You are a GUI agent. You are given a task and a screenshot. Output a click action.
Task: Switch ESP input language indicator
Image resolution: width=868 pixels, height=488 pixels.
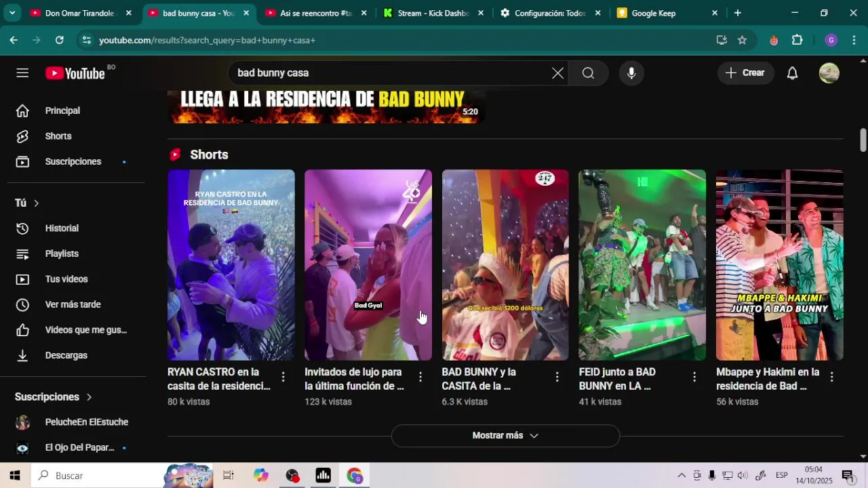pos(781,476)
